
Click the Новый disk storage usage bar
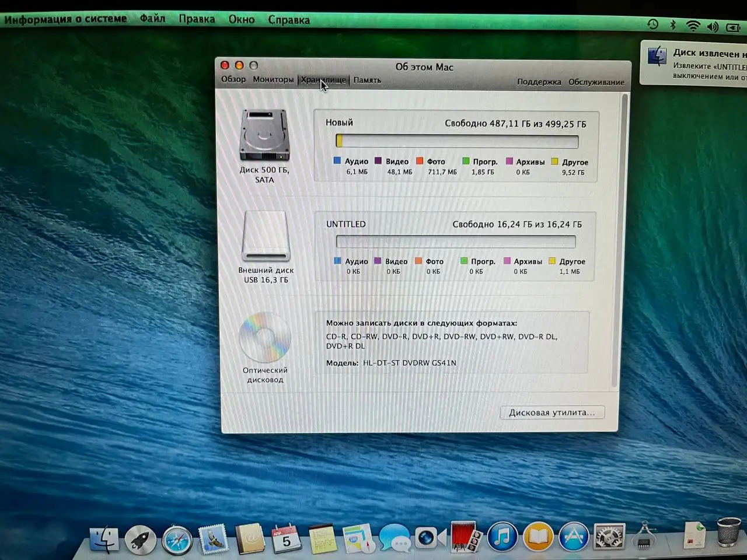(457, 141)
